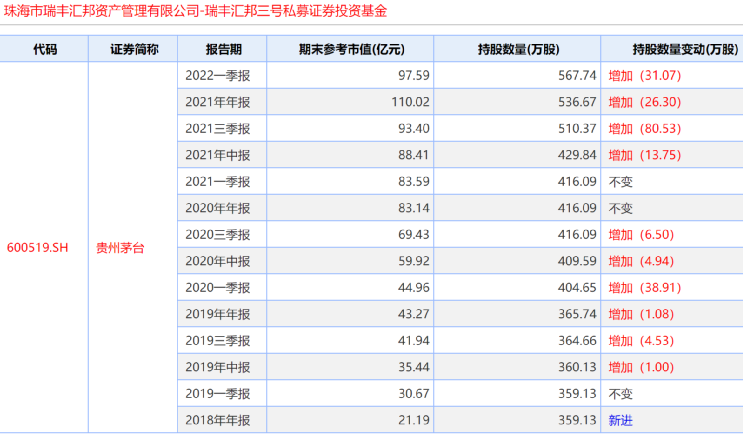Click the change value 增加 (6.50)
Image resolution: width=743 pixels, height=434 pixels.
(x=641, y=235)
